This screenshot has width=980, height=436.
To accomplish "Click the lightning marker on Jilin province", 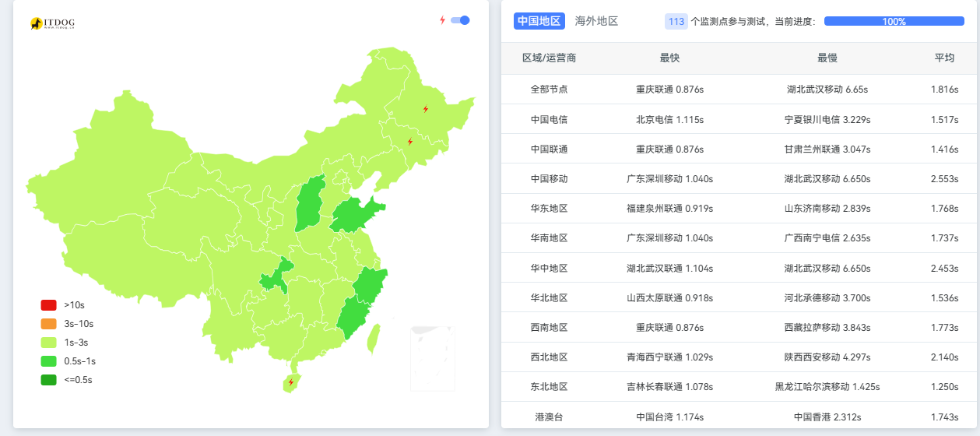I will pos(410,142).
